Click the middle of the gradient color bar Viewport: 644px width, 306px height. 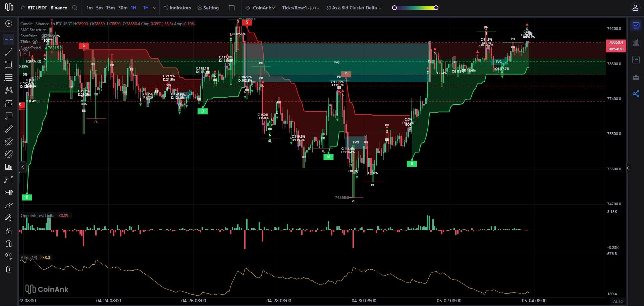click(x=415, y=8)
